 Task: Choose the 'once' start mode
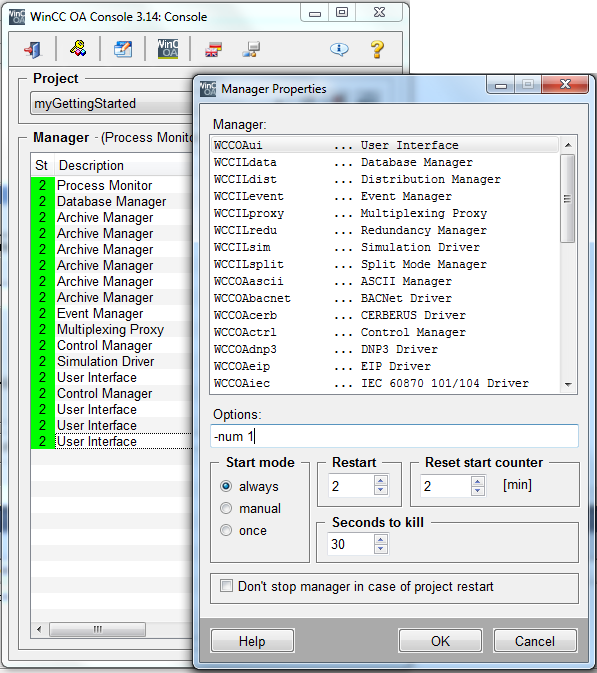coord(226,530)
